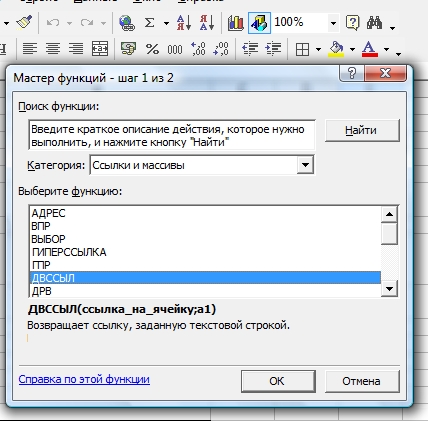Open the zoom 100% dropdown
Screen dimensions: 428x421
[333, 23]
